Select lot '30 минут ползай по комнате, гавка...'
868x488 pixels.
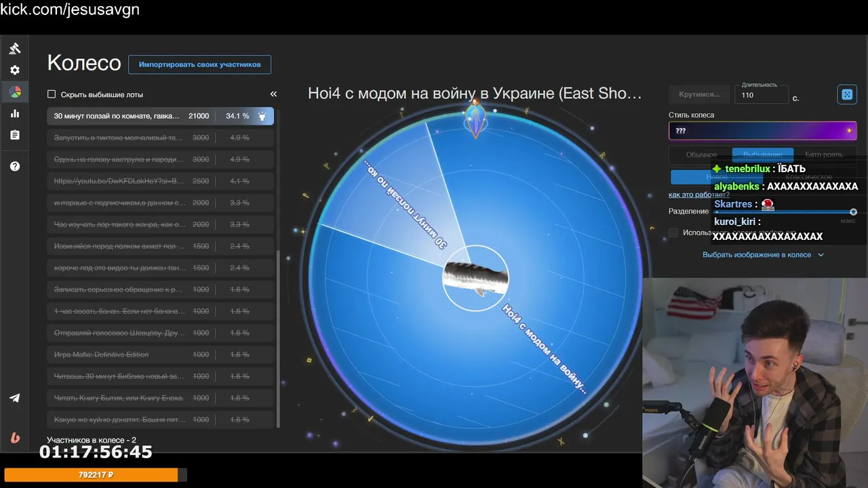click(x=161, y=116)
